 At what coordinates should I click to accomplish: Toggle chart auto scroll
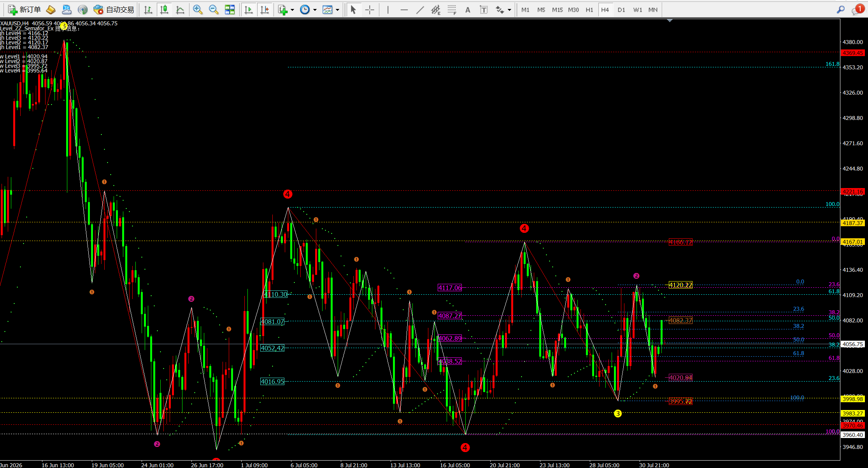248,10
